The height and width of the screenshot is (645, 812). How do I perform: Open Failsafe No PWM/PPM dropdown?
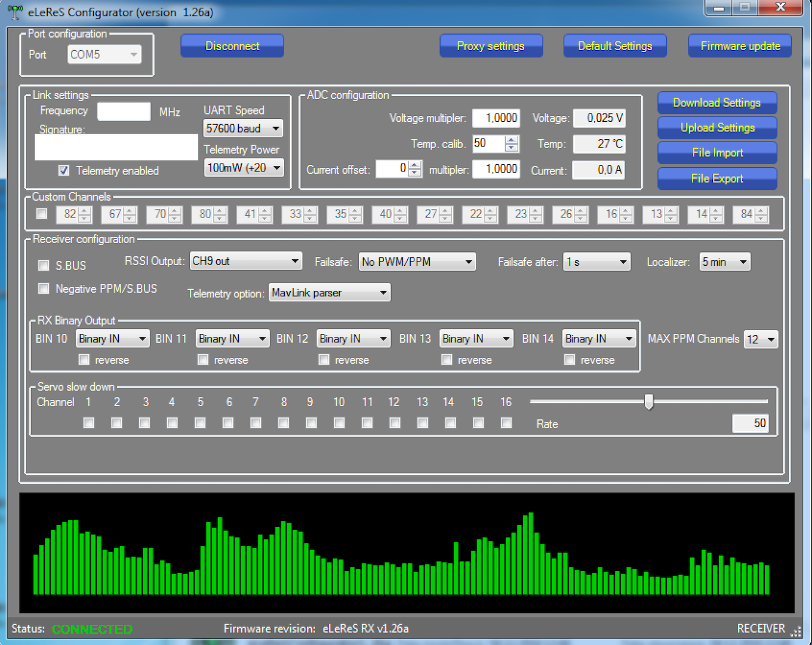[417, 262]
